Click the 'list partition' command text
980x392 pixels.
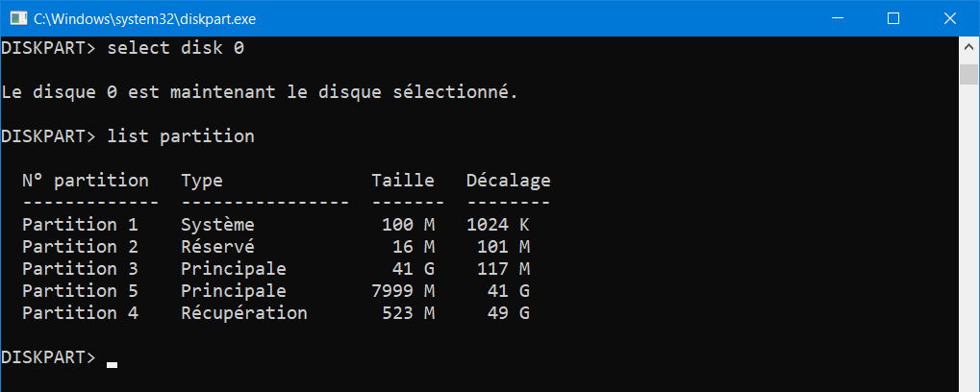click(181, 136)
